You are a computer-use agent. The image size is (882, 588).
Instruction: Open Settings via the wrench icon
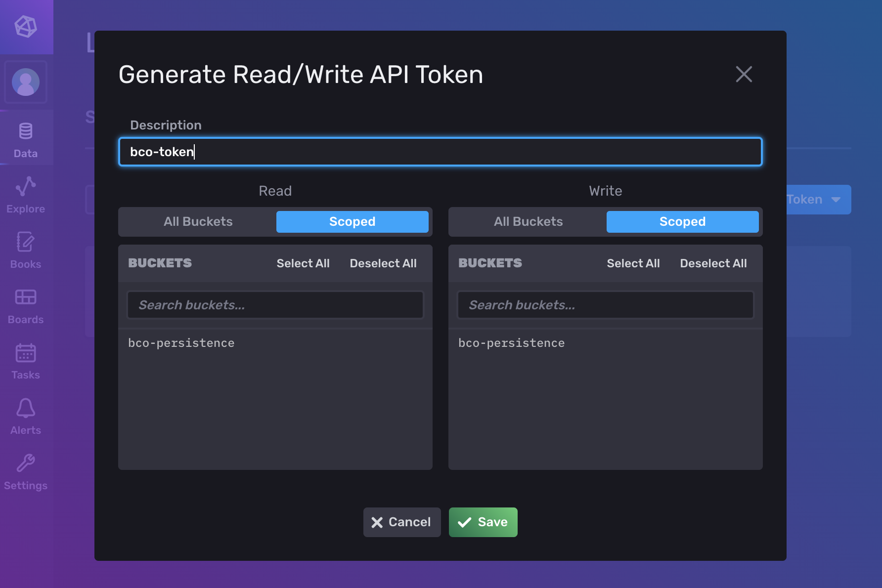coord(26,471)
